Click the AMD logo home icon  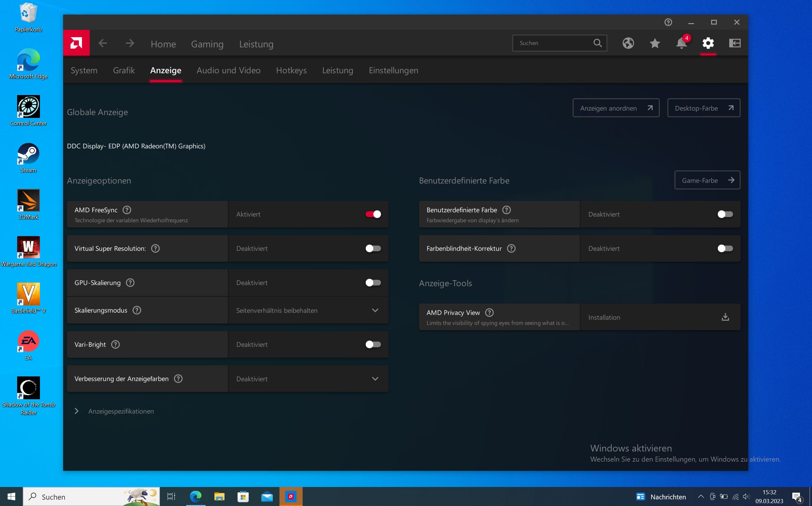click(76, 43)
